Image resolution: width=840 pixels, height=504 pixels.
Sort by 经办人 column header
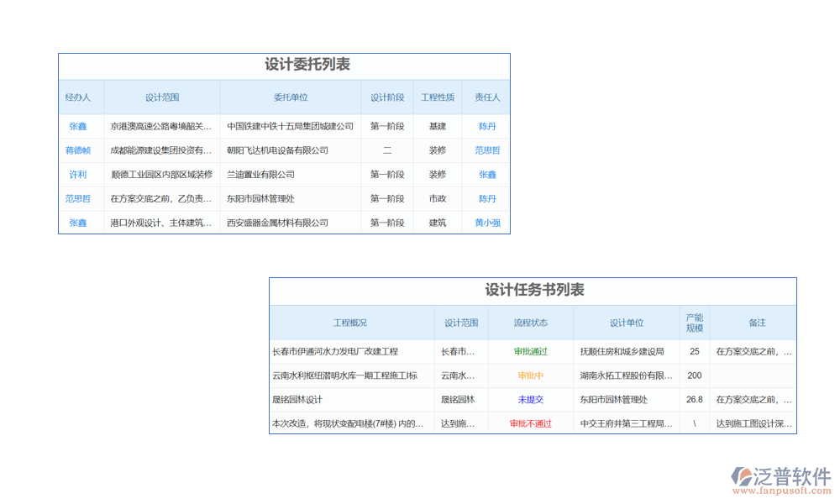coord(78,97)
